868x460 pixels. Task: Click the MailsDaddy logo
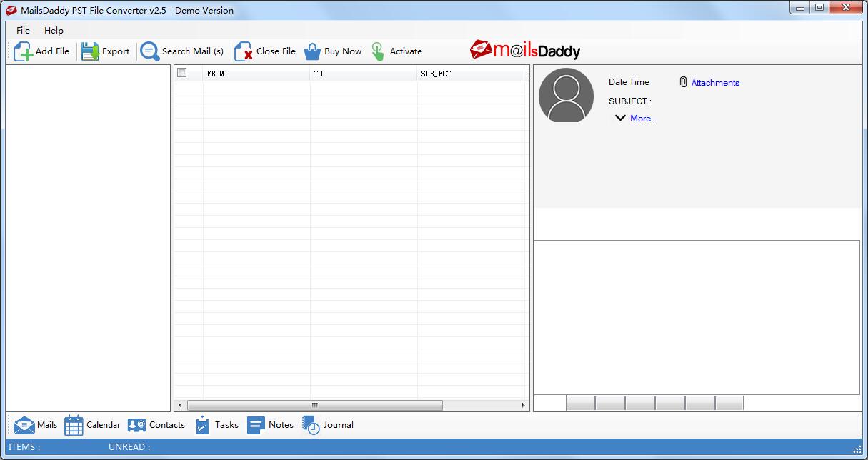[525, 50]
